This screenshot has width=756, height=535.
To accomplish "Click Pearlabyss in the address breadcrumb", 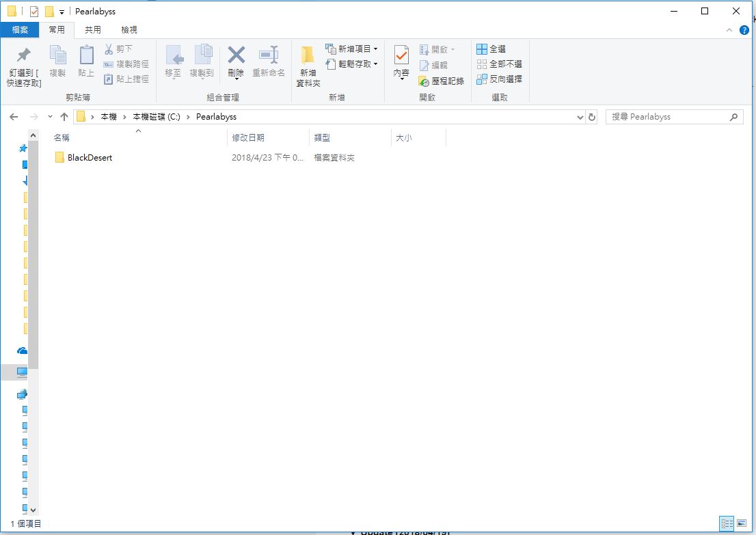I will pos(216,117).
